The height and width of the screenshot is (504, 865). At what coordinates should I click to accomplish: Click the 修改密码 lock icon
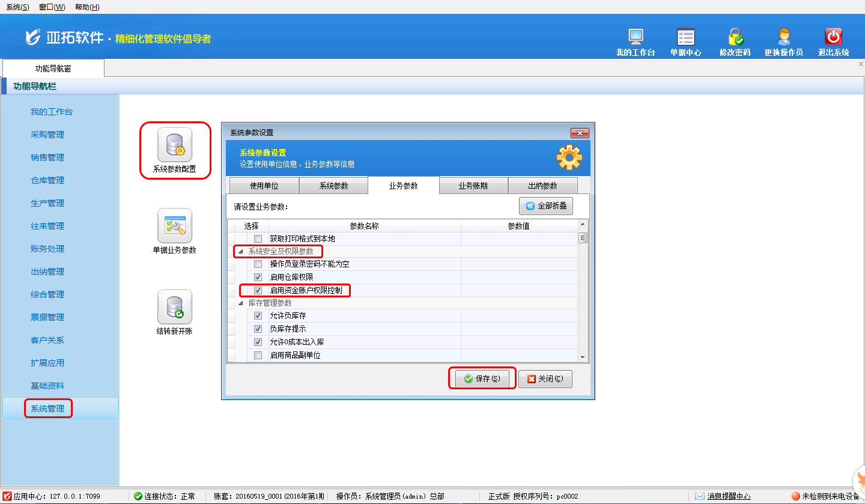[735, 38]
